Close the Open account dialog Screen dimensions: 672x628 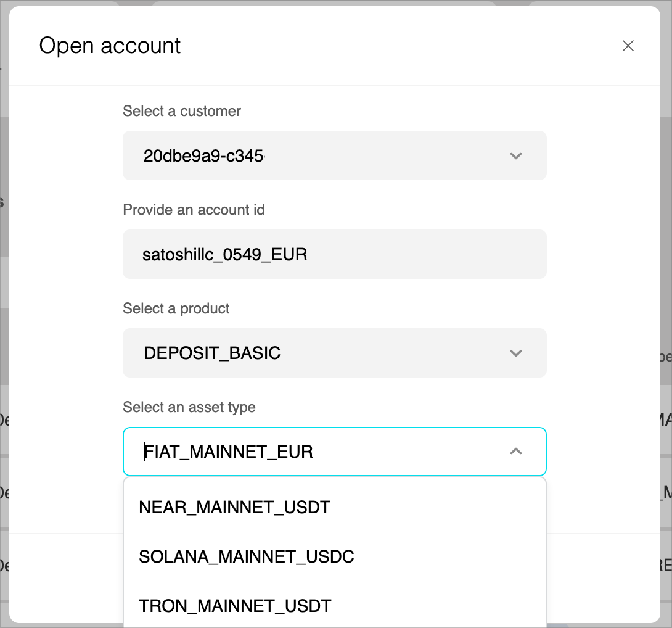tap(628, 46)
